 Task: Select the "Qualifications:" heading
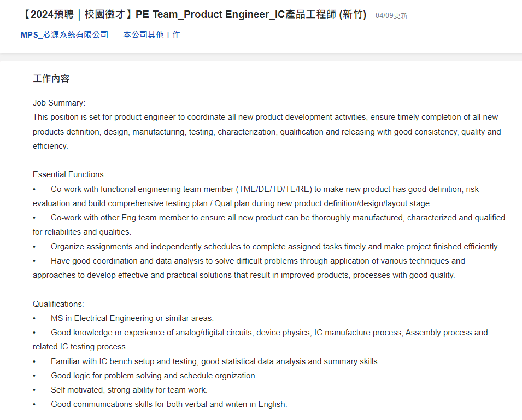[x=58, y=304]
